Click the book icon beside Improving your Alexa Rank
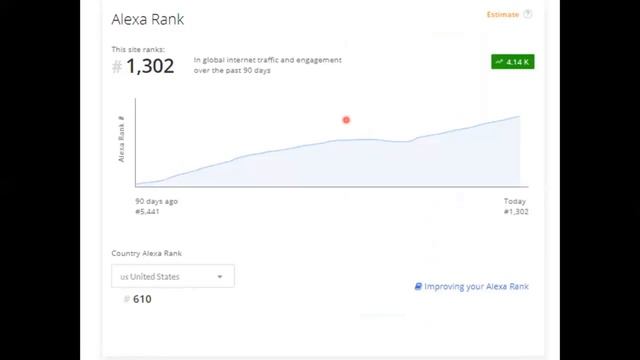640x360 pixels. tap(418, 286)
